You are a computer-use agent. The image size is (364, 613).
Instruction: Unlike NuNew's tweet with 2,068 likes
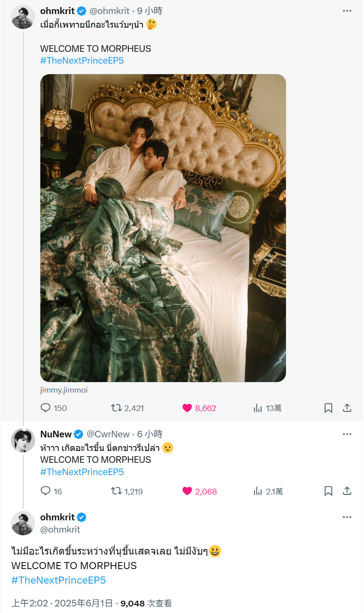click(x=187, y=491)
